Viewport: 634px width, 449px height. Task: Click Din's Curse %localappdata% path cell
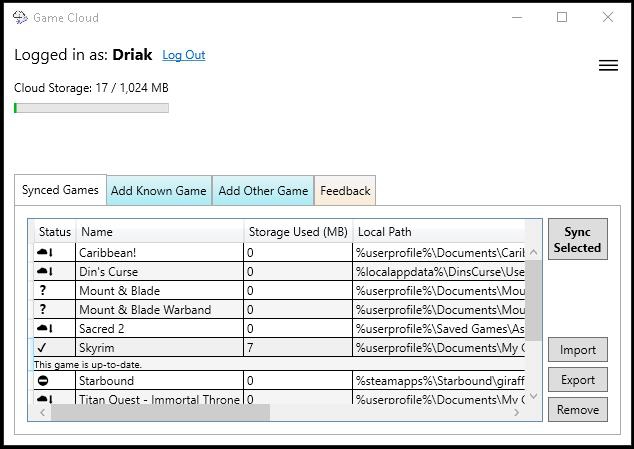[x=439, y=271]
